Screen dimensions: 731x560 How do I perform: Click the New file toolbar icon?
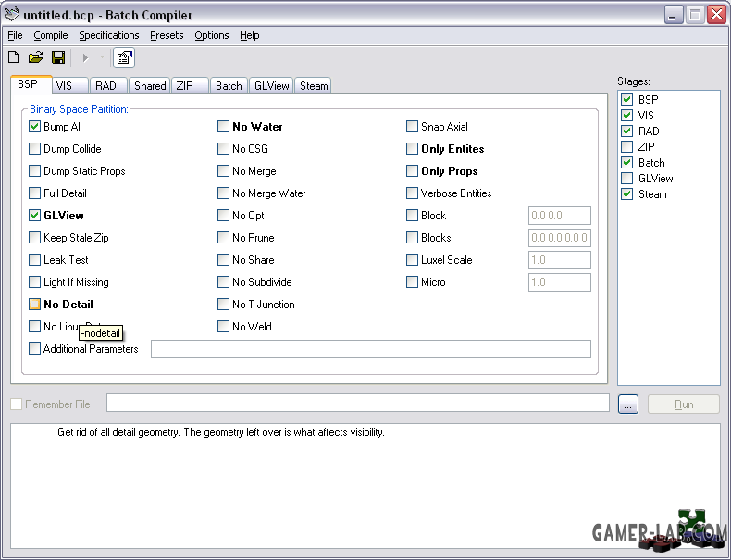pos(14,57)
